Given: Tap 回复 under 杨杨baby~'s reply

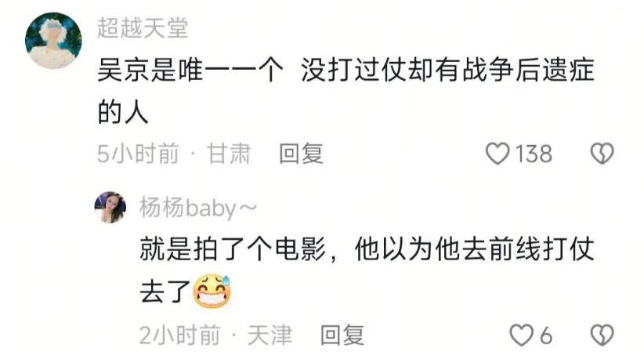Looking at the screenshot, I should point(342,335).
